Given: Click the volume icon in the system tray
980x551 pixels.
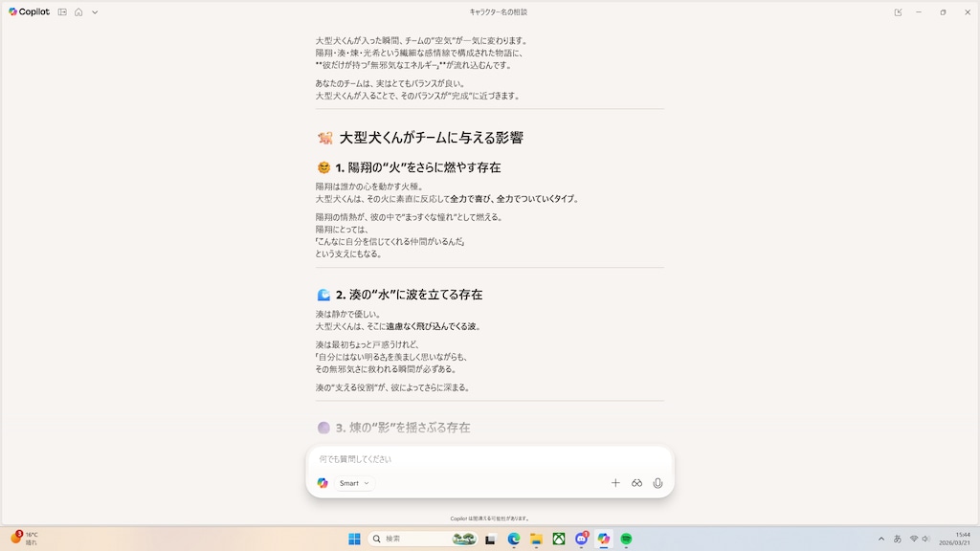Looking at the screenshot, I should point(926,539).
